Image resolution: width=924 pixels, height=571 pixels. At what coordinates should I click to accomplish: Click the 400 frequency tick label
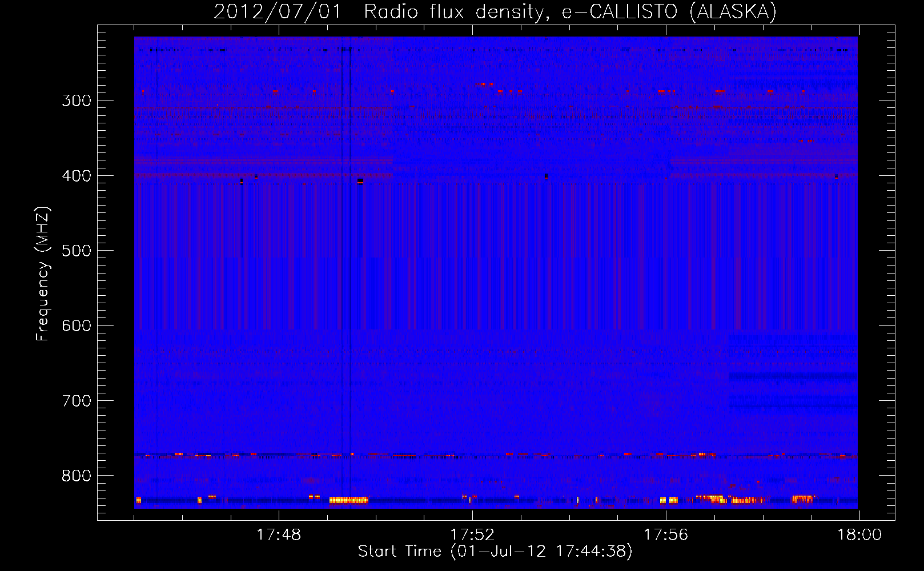(77, 176)
